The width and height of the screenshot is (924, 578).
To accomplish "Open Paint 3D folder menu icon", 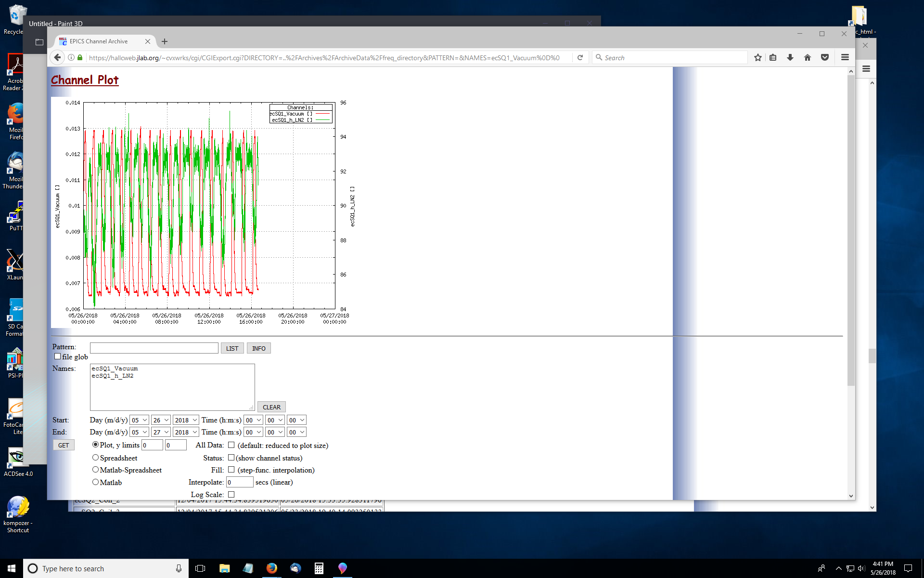I will coord(39,42).
